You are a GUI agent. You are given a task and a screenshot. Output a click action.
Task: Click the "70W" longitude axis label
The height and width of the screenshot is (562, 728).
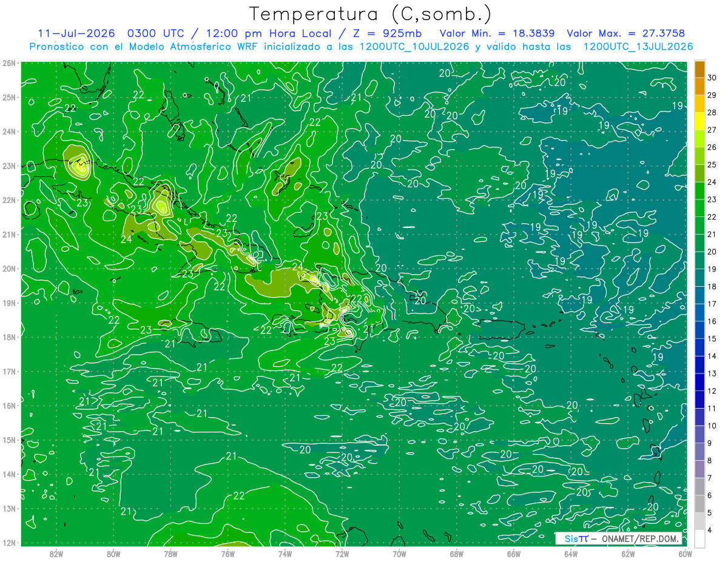pyautogui.click(x=399, y=554)
